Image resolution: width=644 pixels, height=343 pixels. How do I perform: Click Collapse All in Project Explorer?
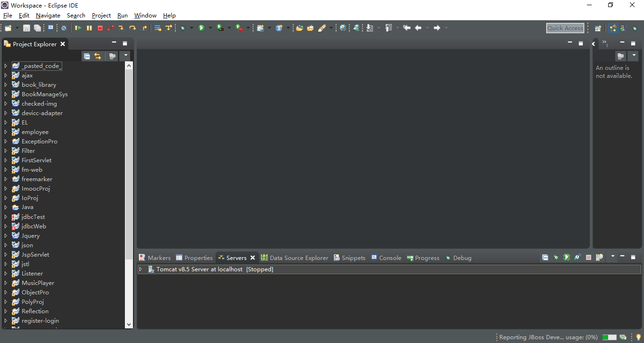point(87,56)
